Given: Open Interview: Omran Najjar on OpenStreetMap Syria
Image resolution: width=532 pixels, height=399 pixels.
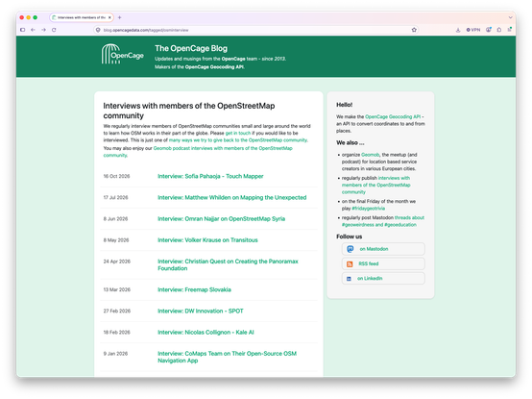Looking at the screenshot, I should point(221,219).
